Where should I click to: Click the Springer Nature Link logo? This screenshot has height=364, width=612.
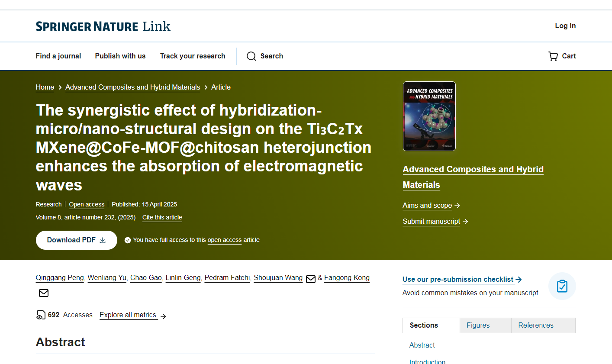[x=103, y=26]
